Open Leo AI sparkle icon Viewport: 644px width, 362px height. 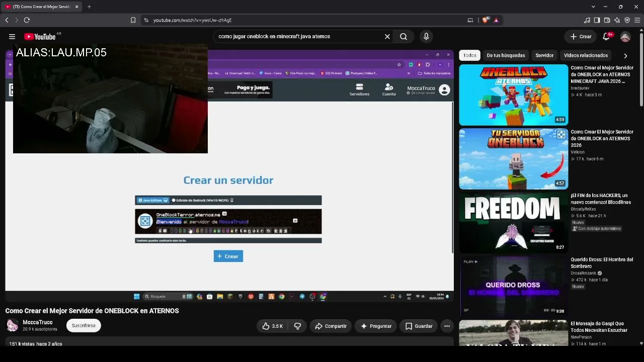click(617, 20)
